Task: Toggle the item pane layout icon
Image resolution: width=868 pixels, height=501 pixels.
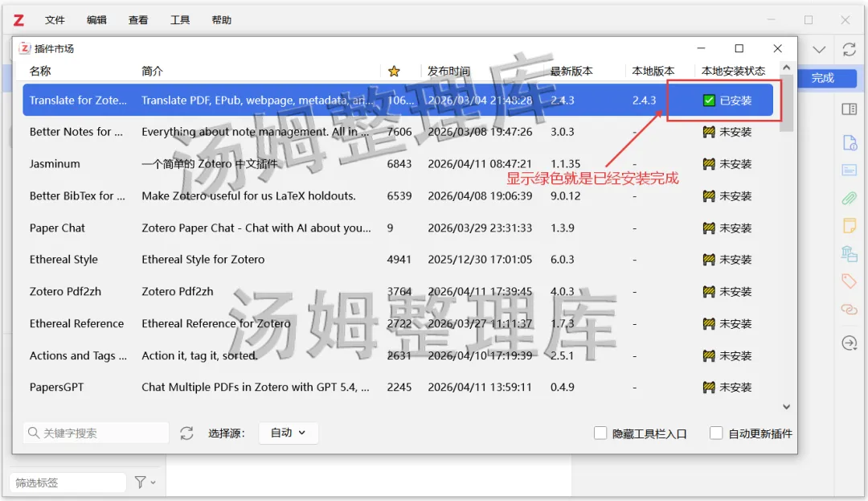Action: point(850,109)
